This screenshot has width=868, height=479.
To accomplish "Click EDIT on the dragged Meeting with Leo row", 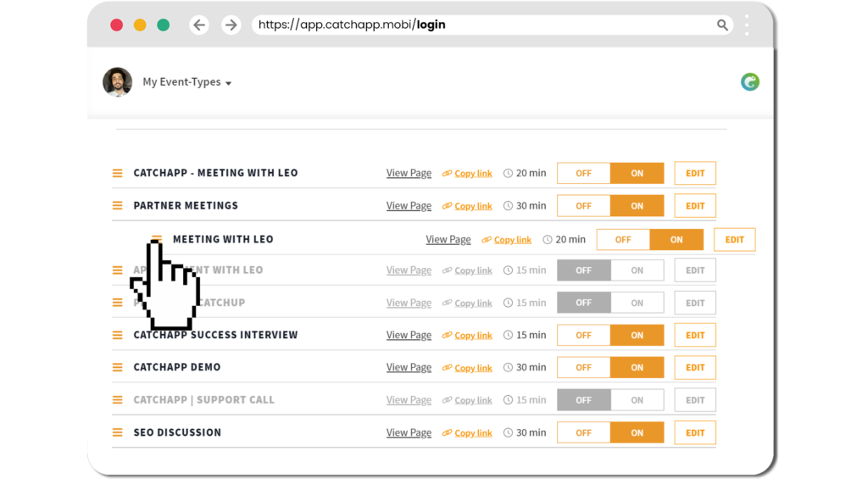I will [x=735, y=240].
